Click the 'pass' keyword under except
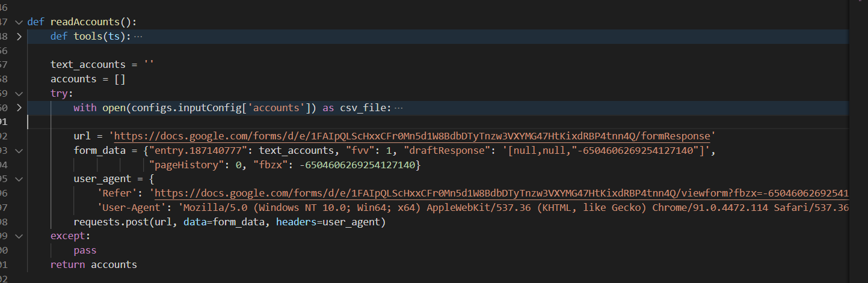Viewport: 868px width, 283px height. [x=85, y=251]
